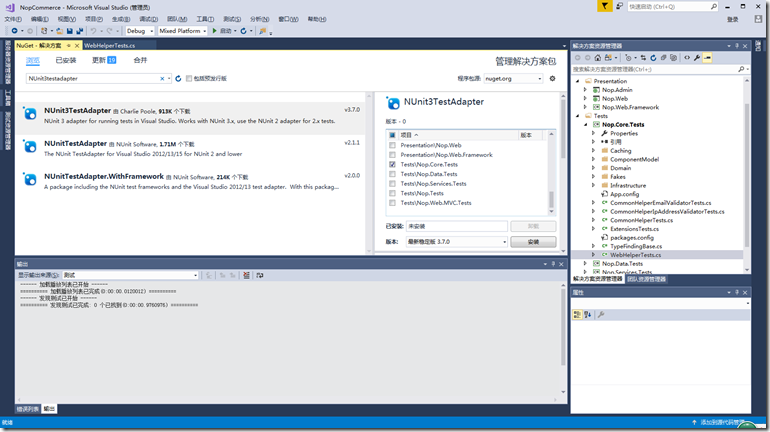
Task: Open the Mixed Platform dropdown
Action: pyautogui.click(x=183, y=31)
